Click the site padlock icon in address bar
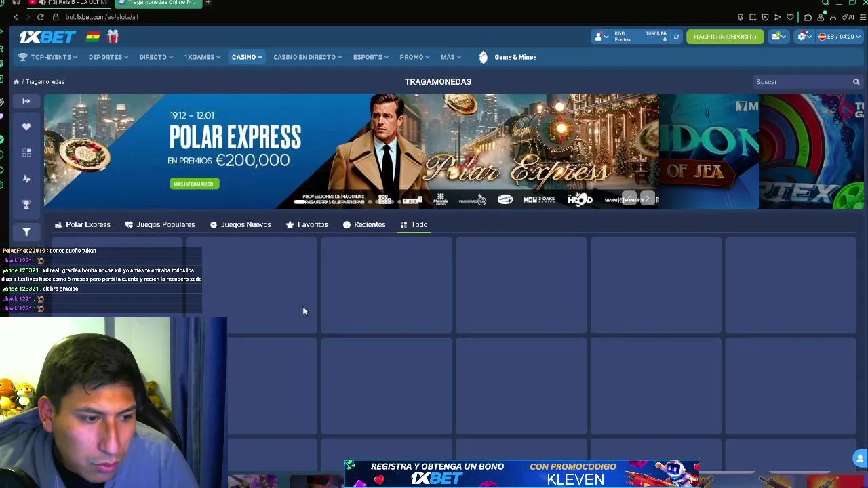The image size is (868, 488). pos(56,17)
